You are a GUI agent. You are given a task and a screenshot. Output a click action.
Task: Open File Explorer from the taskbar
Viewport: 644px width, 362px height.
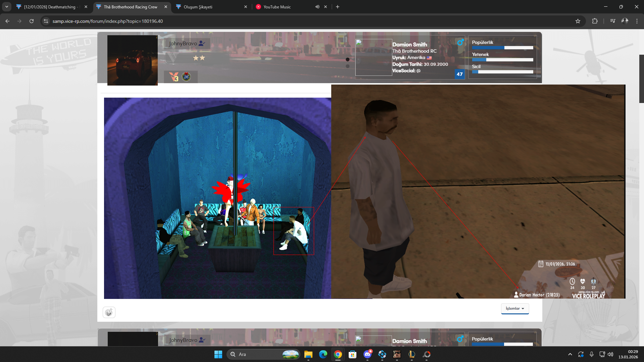pos(308,354)
